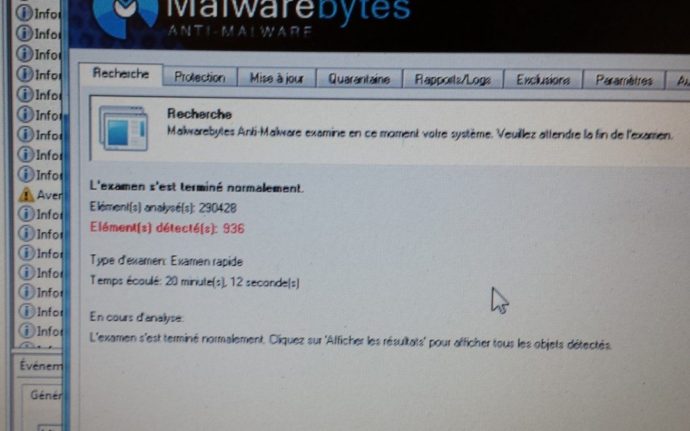Viewport: 690px width, 431px height.
Task: Click the last Info event icon in the list
Action: 27,330
